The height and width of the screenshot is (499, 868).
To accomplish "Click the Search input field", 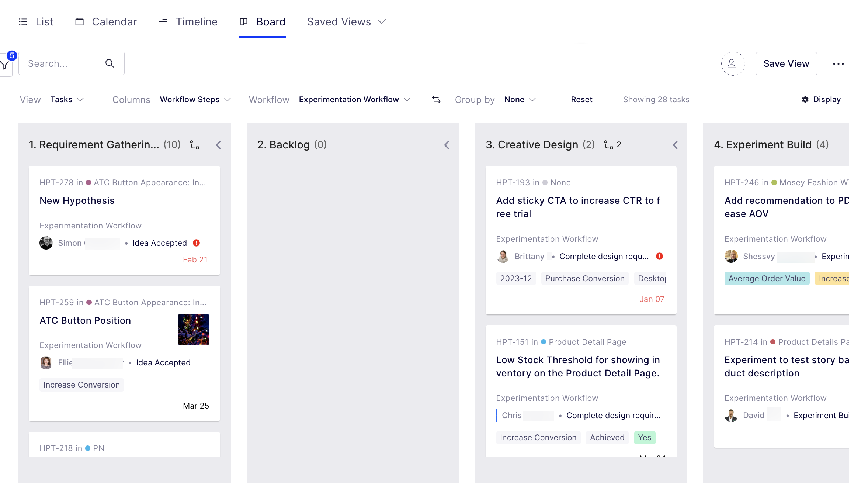I will coord(72,63).
